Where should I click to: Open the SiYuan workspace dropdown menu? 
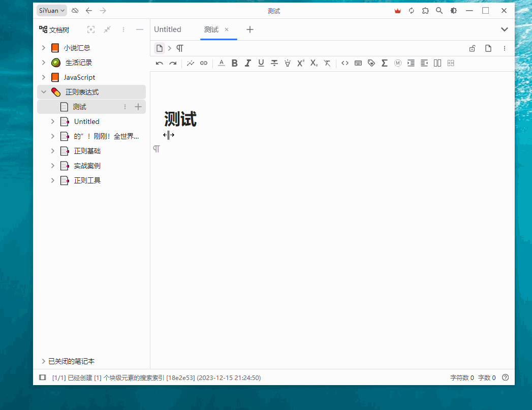pyautogui.click(x=51, y=10)
